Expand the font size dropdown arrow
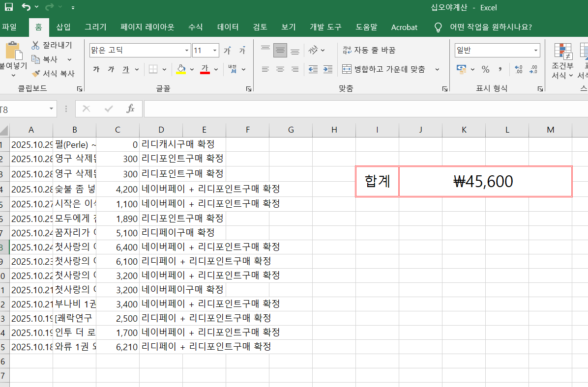 215,51
